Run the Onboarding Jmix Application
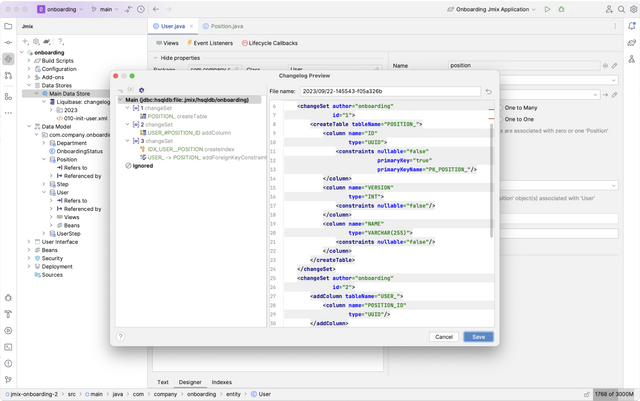 tap(547, 9)
